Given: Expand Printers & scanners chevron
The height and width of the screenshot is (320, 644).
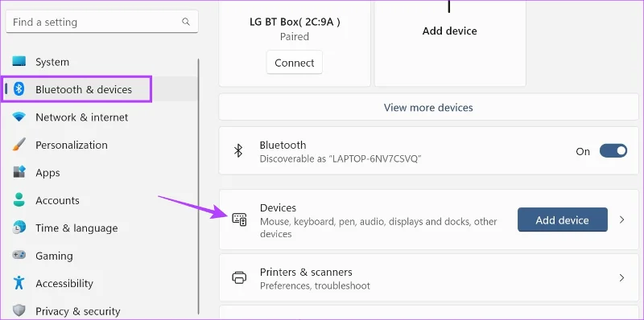Looking at the screenshot, I should tap(621, 277).
